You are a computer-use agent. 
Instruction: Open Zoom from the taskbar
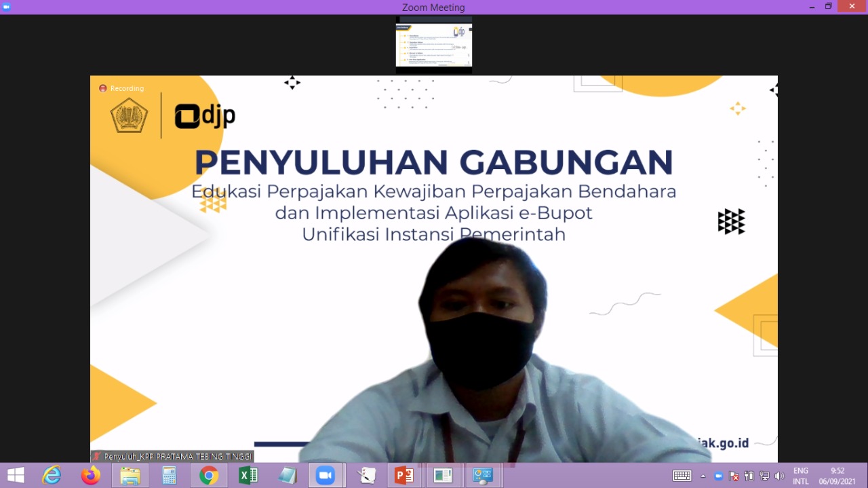(325, 476)
